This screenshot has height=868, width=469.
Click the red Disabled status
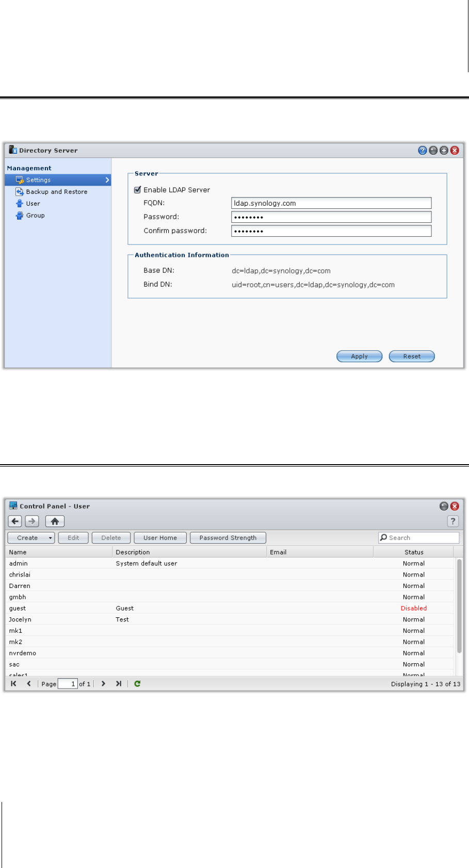pyautogui.click(x=414, y=609)
